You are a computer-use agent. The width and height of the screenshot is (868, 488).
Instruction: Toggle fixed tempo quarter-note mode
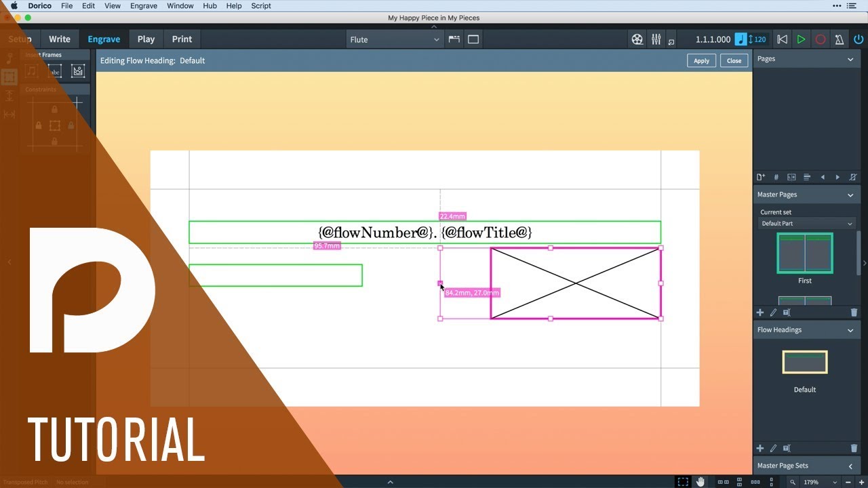point(741,39)
